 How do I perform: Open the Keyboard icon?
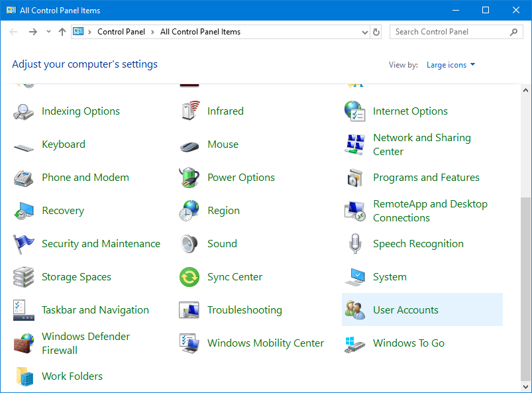pyautogui.click(x=23, y=148)
